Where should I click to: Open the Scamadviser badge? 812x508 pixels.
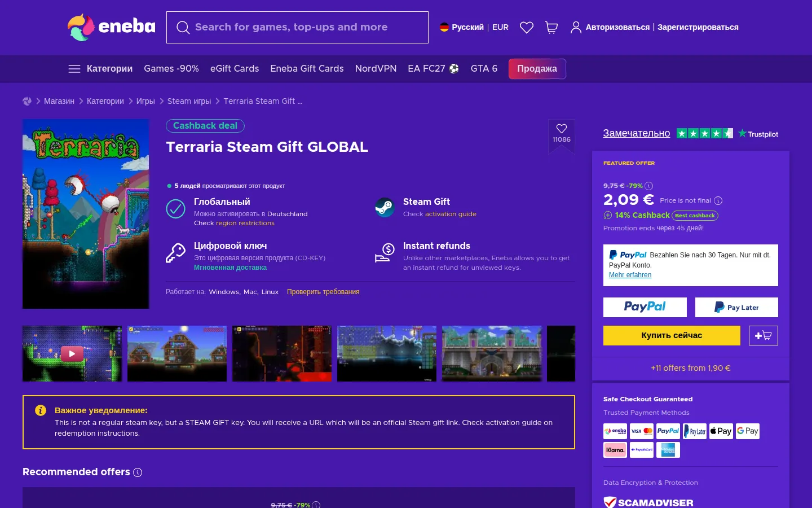tap(648, 502)
